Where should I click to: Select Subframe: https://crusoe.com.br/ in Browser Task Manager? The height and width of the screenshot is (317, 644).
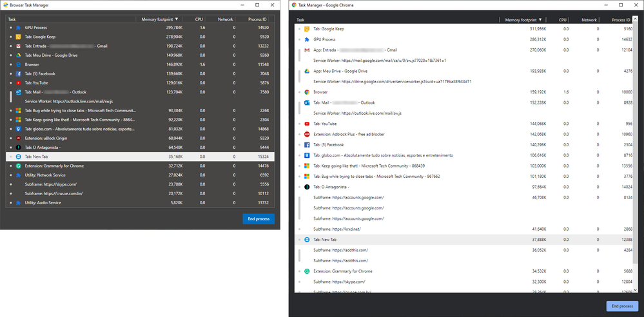[140, 194]
